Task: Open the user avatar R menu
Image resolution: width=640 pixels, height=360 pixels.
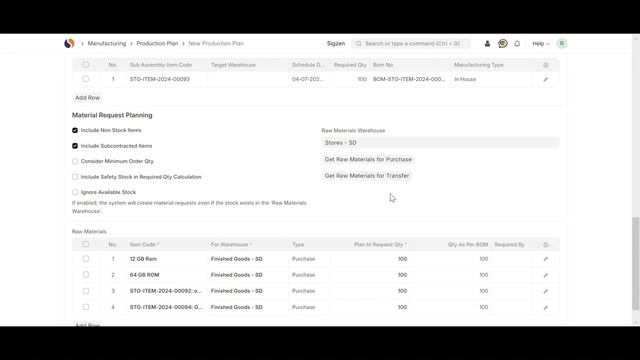Action: pos(562,44)
